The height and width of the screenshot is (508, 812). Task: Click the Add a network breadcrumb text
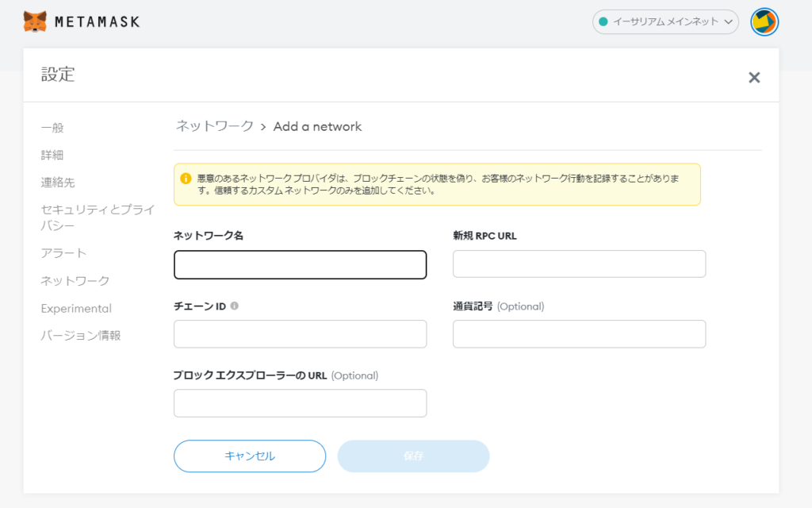[317, 126]
